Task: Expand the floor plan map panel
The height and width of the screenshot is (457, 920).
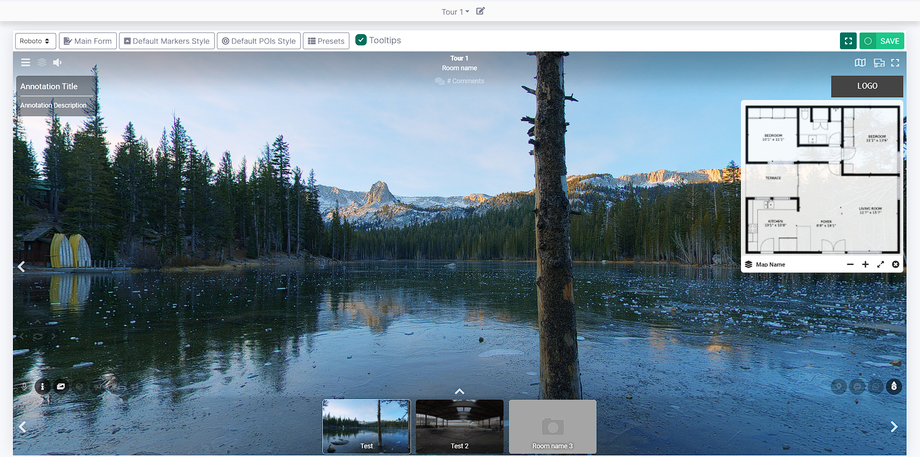Action: [x=881, y=265]
